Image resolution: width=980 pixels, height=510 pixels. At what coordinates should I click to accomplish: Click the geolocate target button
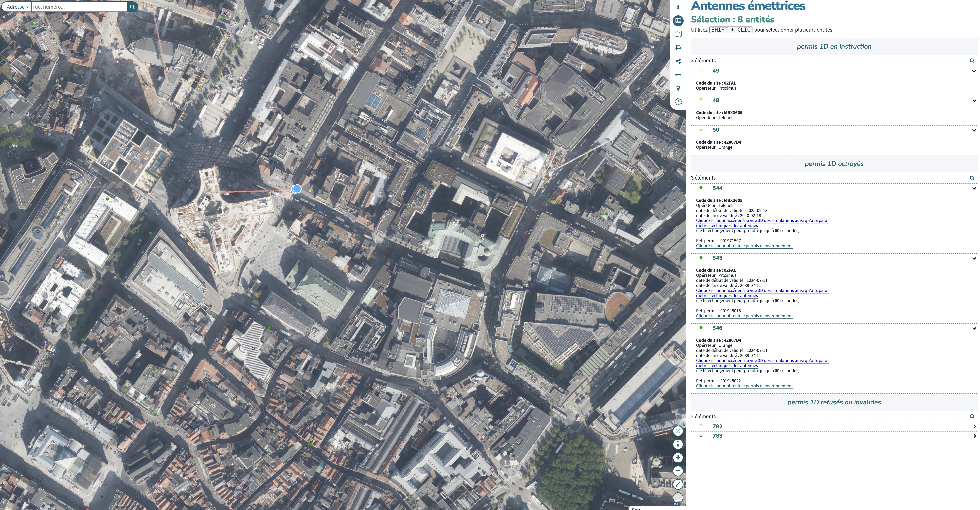coord(678,431)
